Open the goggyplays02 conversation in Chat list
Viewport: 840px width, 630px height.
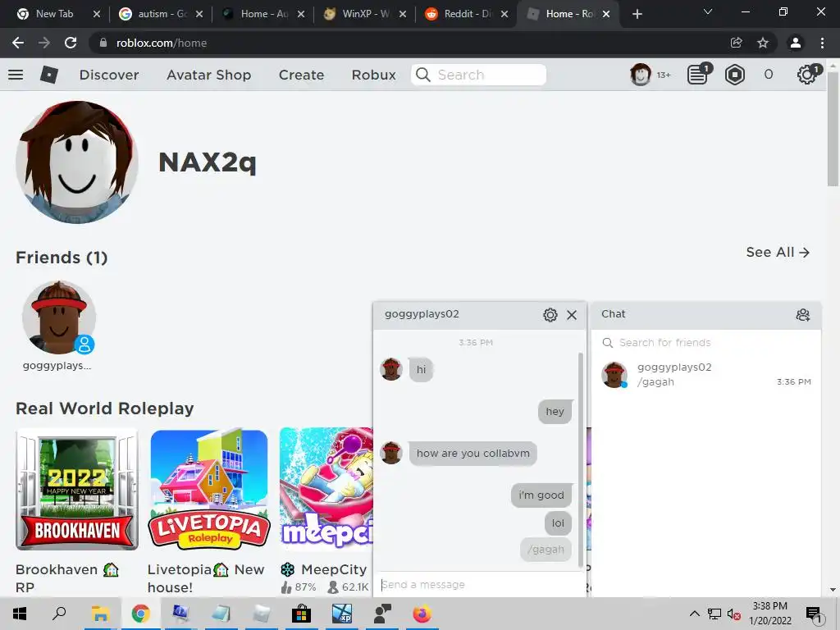tap(706, 374)
